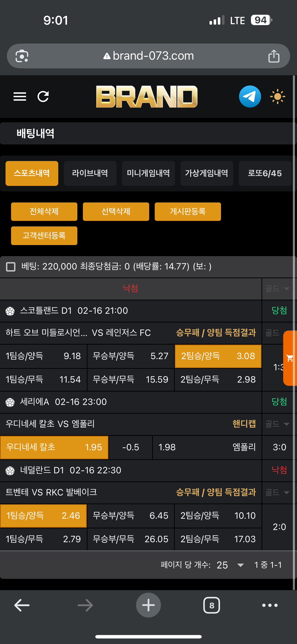Tap the browser share icon
This screenshot has width=297, height=644.
click(274, 56)
